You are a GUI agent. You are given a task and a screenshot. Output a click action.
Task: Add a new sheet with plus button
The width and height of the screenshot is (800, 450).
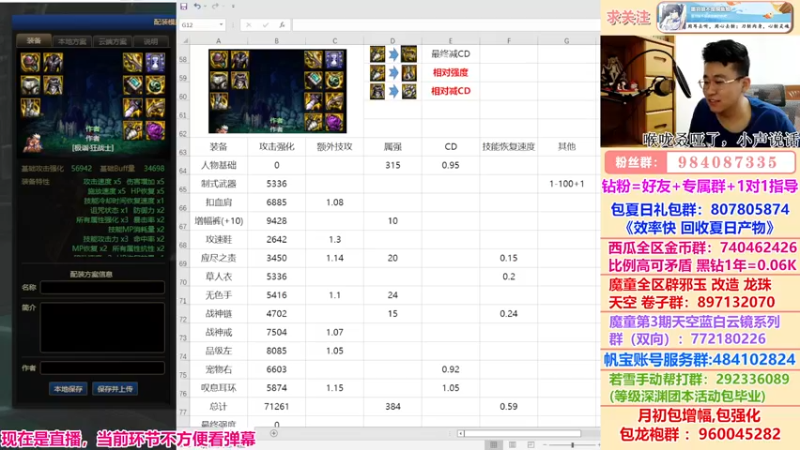click(274, 434)
